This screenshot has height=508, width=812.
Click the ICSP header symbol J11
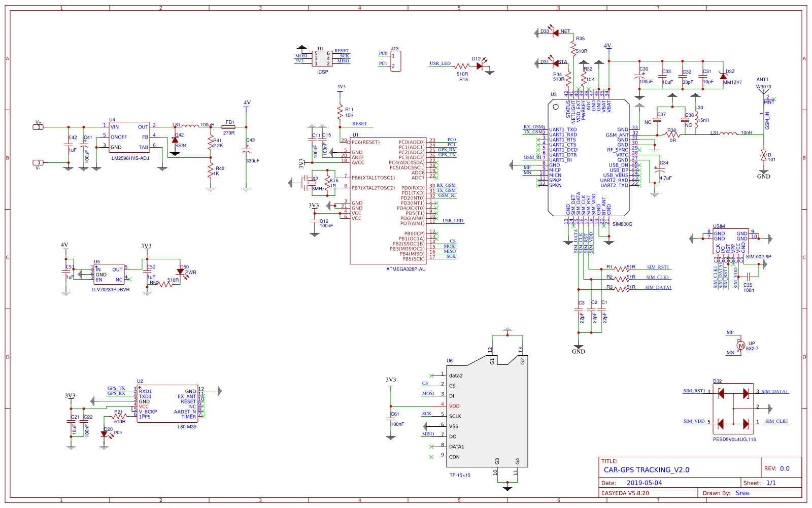pyautogui.click(x=322, y=57)
